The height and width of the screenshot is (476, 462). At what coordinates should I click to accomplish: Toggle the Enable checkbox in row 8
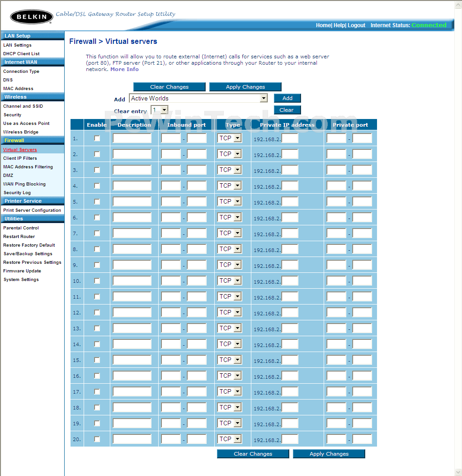click(x=97, y=249)
